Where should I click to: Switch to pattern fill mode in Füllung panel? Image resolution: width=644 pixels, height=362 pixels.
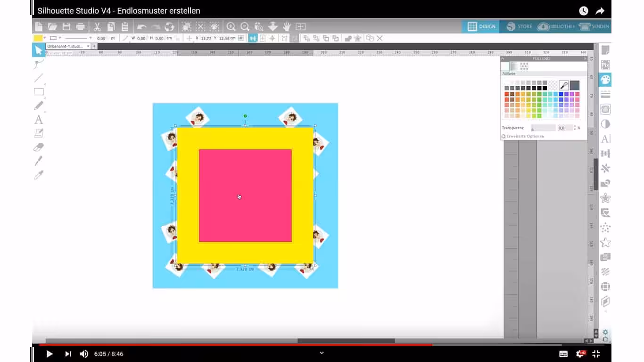(524, 66)
